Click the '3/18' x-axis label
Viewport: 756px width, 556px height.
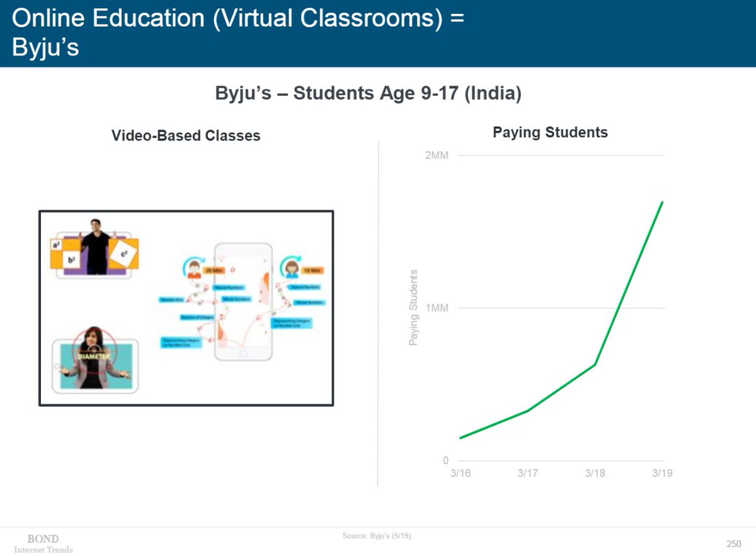595,473
